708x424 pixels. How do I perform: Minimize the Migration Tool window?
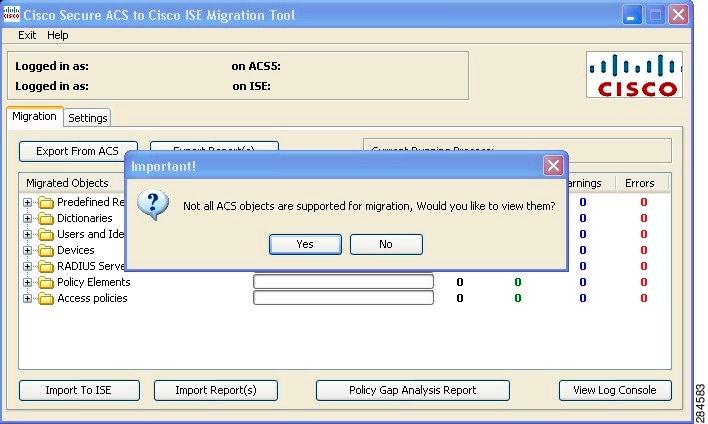632,15
